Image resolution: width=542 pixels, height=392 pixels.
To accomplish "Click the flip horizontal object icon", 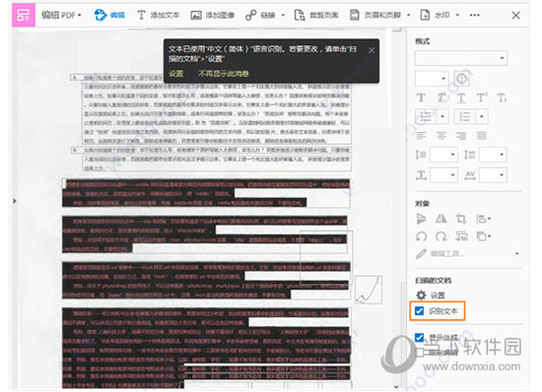I will click(x=441, y=219).
